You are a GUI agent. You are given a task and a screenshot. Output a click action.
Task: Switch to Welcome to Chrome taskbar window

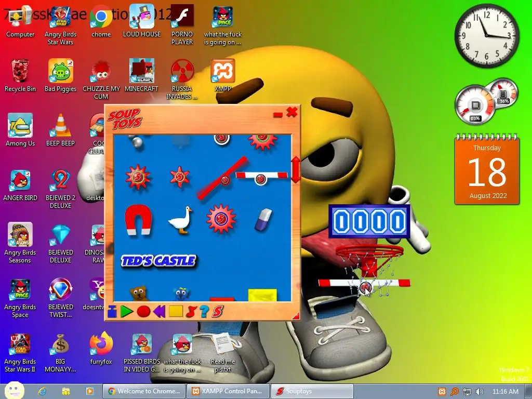click(x=144, y=391)
